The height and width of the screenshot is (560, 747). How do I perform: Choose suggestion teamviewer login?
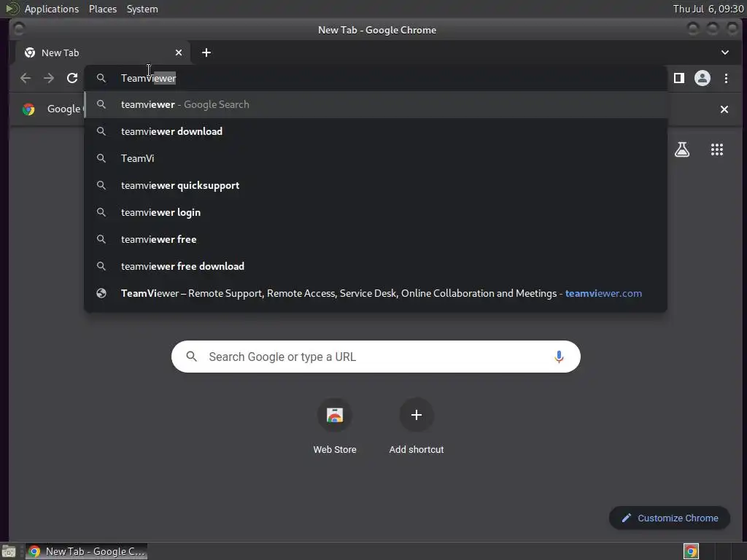[376, 212]
